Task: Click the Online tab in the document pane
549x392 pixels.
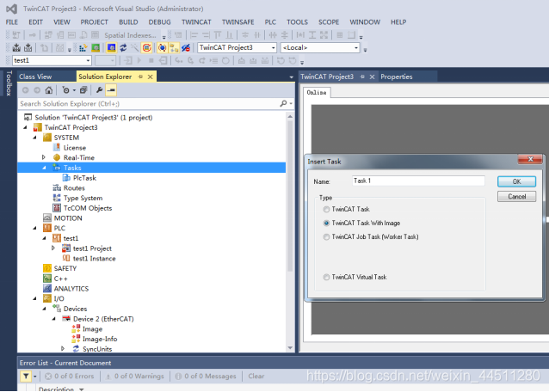Action: pos(317,92)
